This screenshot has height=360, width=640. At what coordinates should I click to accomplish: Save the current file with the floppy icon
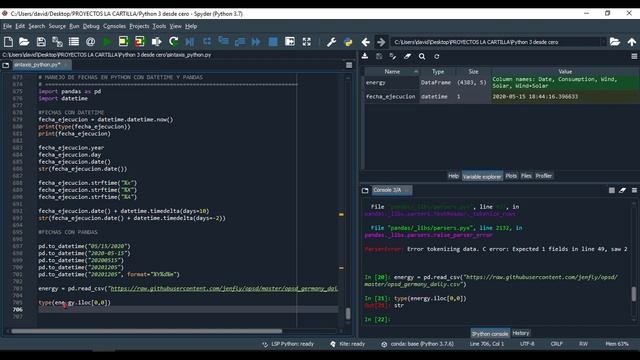pyautogui.click(x=41, y=42)
